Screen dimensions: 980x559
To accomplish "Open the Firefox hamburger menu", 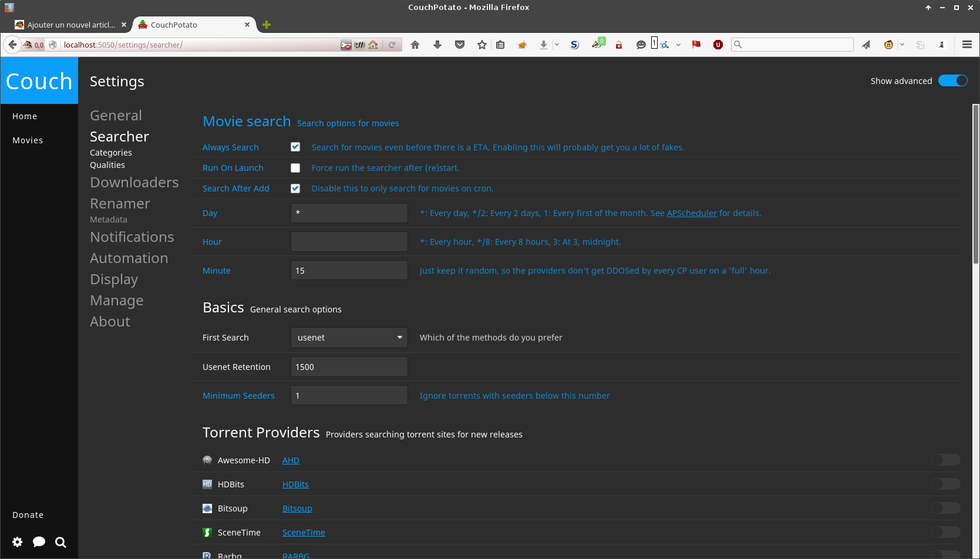I will (967, 45).
